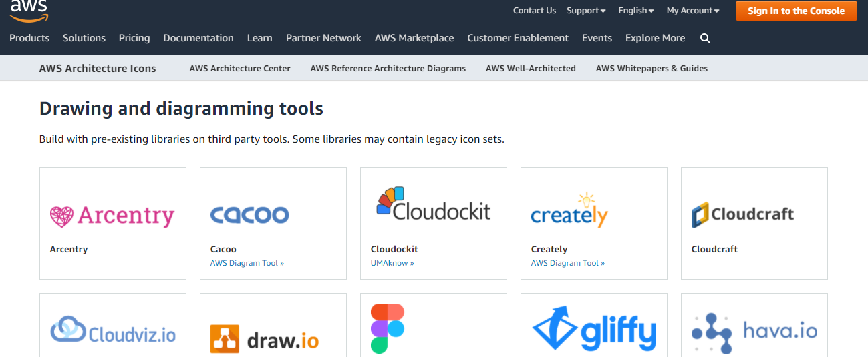Open the Partner Network menu
Image resolution: width=868 pixels, height=357 pixels.
point(323,38)
